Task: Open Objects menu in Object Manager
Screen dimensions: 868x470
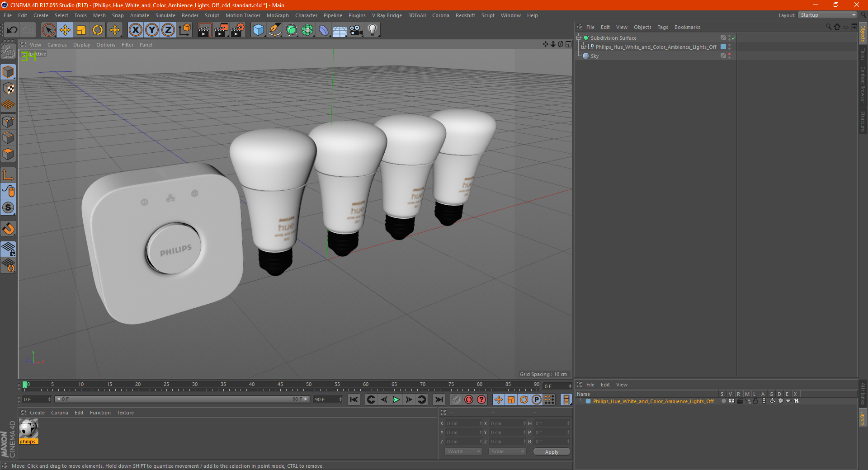Action: tap(642, 27)
